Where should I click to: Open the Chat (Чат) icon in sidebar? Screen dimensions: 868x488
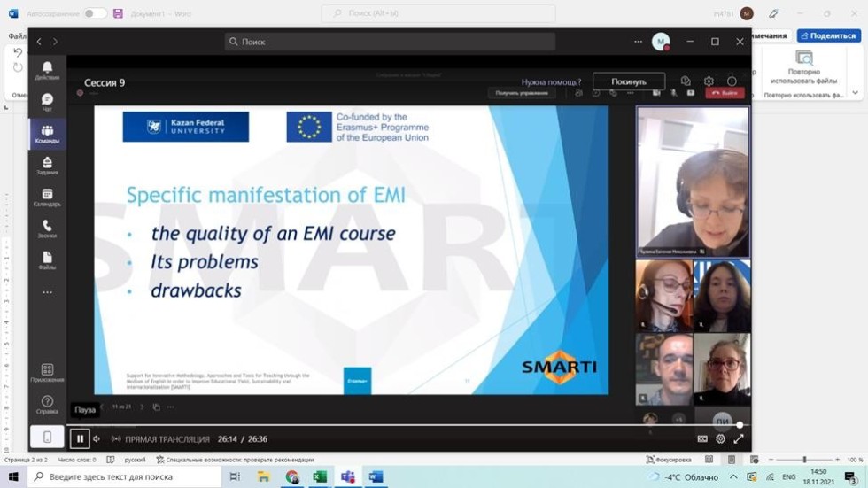pyautogui.click(x=47, y=102)
